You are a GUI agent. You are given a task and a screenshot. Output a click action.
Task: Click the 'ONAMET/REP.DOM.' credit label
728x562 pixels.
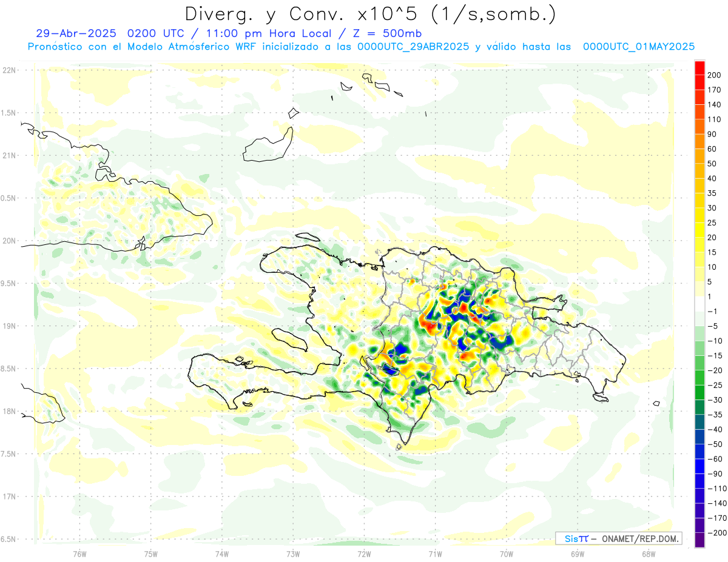(641, 539)
